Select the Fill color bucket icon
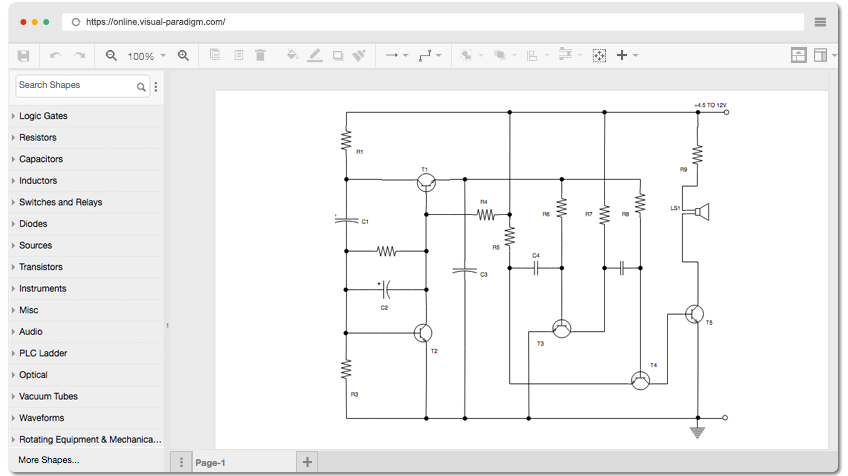 point(292,55)
